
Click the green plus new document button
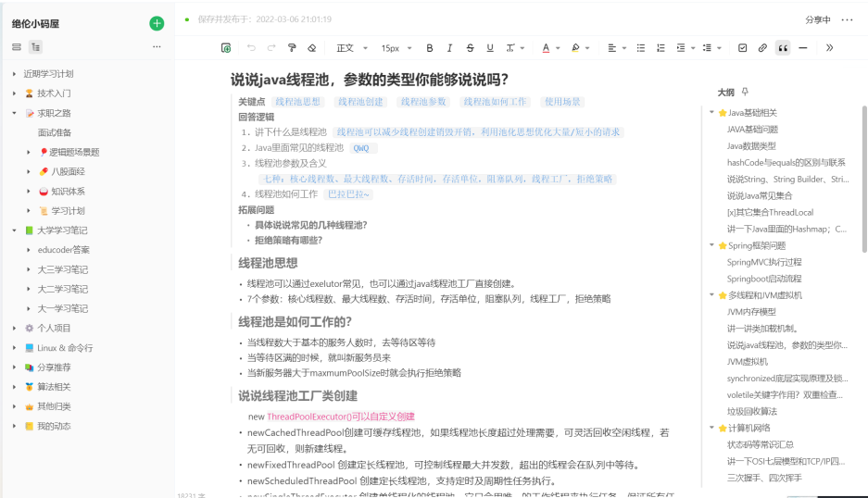coord(157,23)
